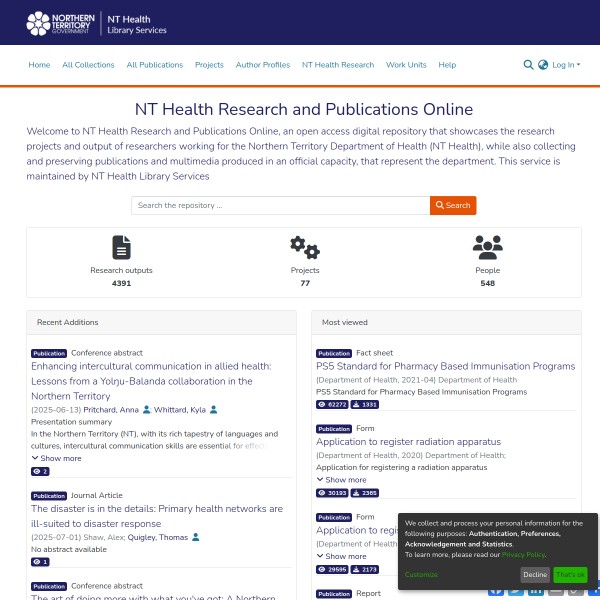The height and width of the screenshot is (600, 600).
Task: Open the Customize cookie preferences link
Action: (421, 575)
